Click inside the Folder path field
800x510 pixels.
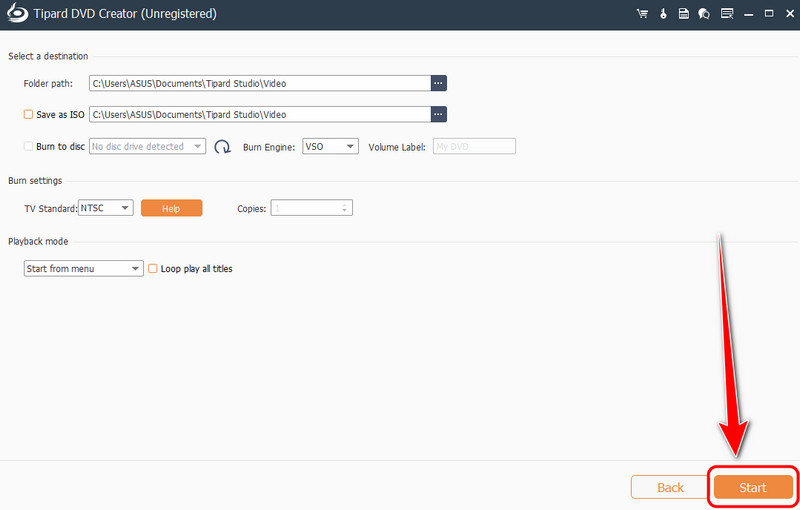[260, 83]
